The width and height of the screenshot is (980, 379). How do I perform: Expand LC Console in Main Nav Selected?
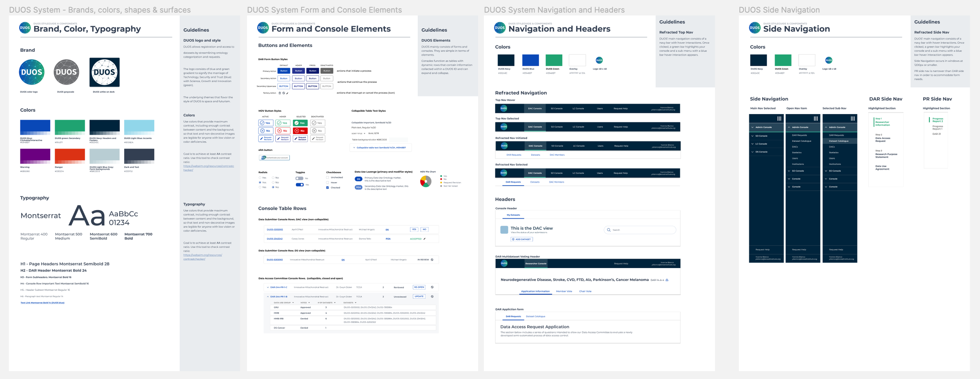point(766,144)
